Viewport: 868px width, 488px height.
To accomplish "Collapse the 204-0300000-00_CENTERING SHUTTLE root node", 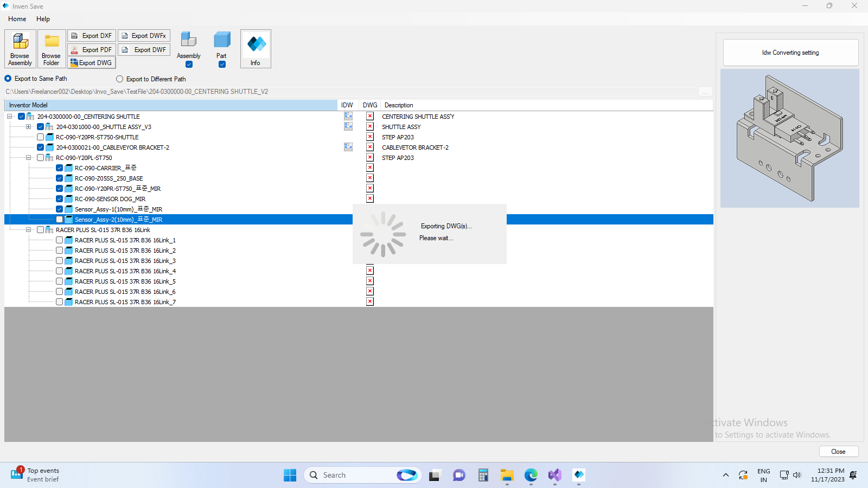I will [x=10, y=117].
